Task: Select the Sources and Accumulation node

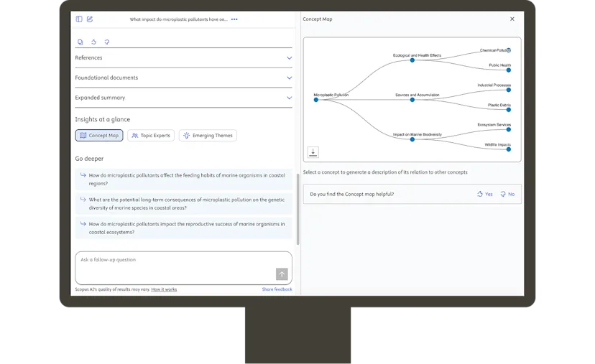Action: [412, 100]
